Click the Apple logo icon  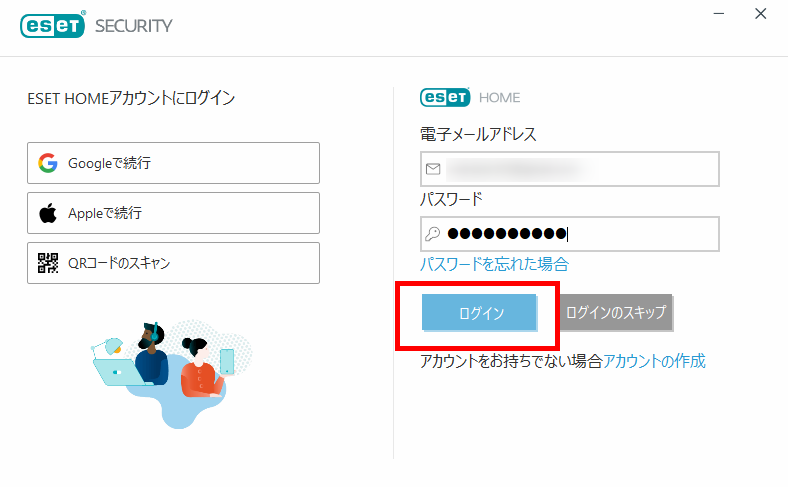48,213
